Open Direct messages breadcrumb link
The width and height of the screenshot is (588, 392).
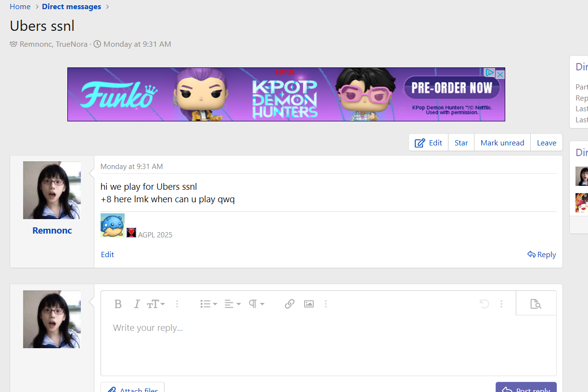[71, 7]
